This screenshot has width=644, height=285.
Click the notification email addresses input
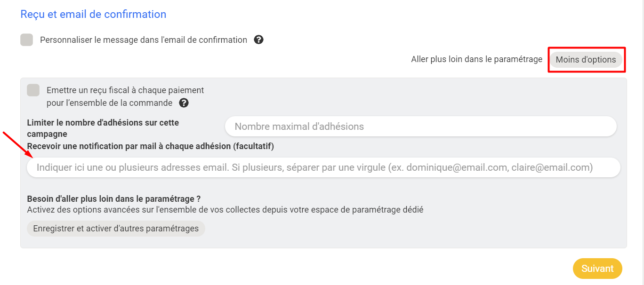323,167
